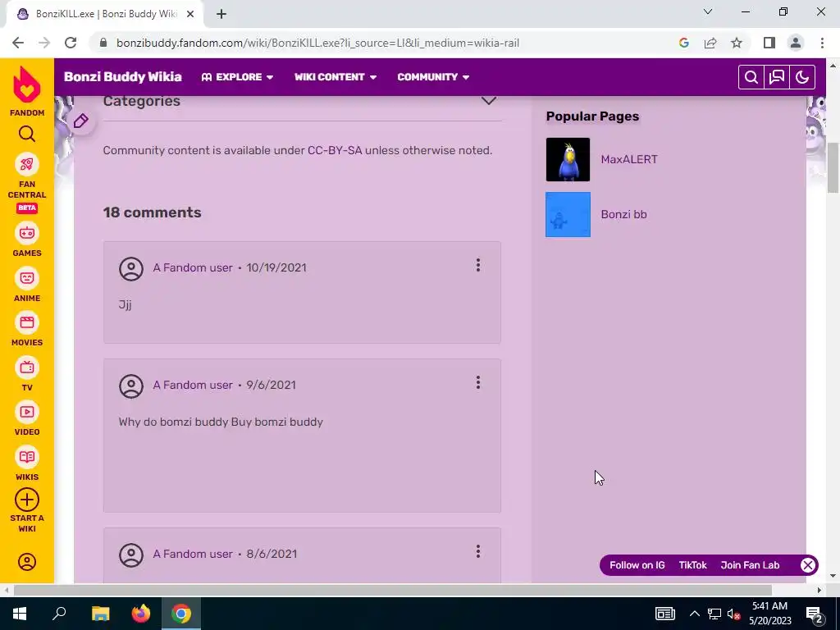
Task: Click the MaxALERT parrot thumbnail
Action: (x=568, y=160)
